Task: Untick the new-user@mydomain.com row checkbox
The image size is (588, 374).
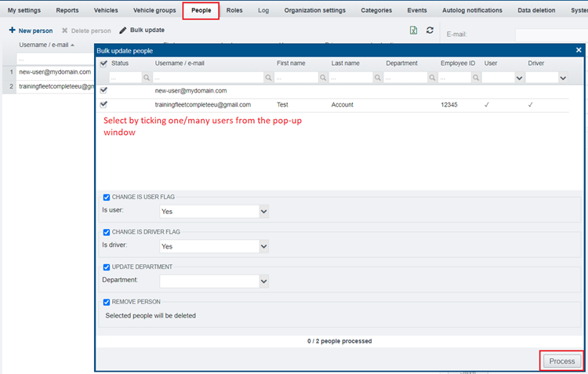Action: point(104,90)
